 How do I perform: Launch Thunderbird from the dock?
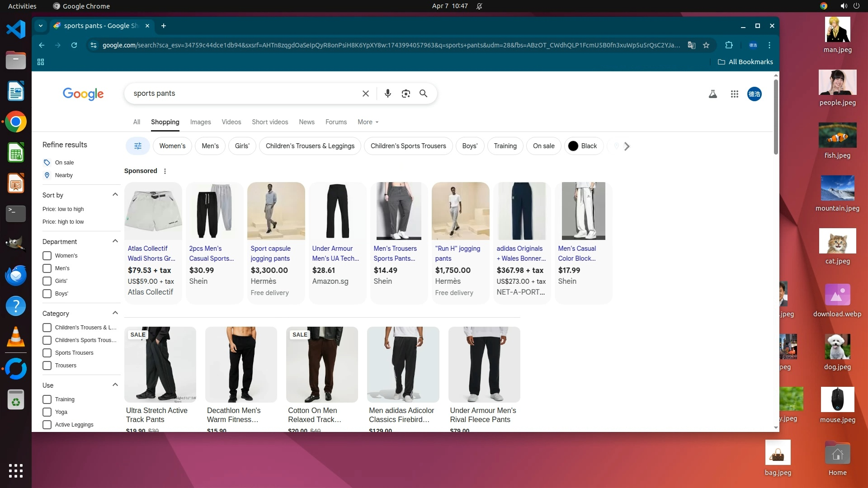[16, 276]
